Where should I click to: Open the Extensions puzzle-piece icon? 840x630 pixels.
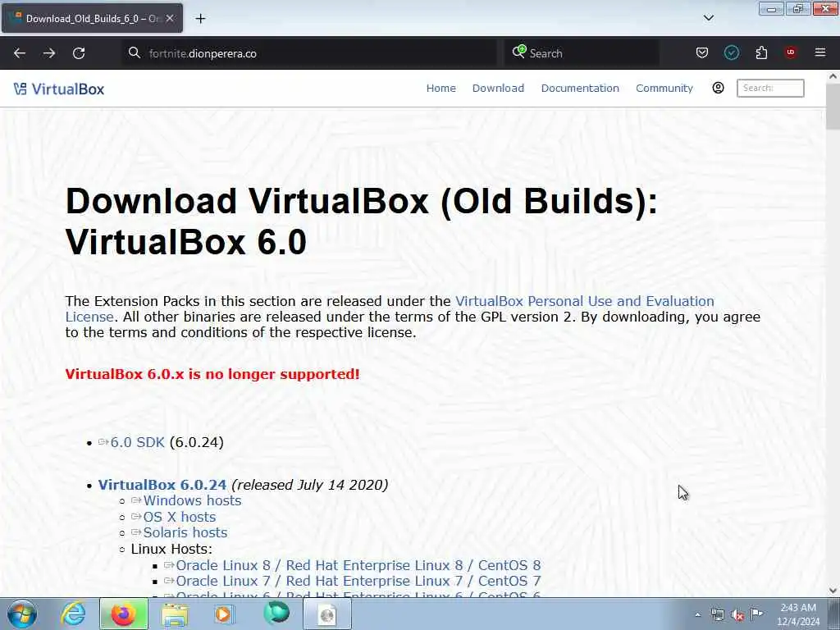pos(761,52)
